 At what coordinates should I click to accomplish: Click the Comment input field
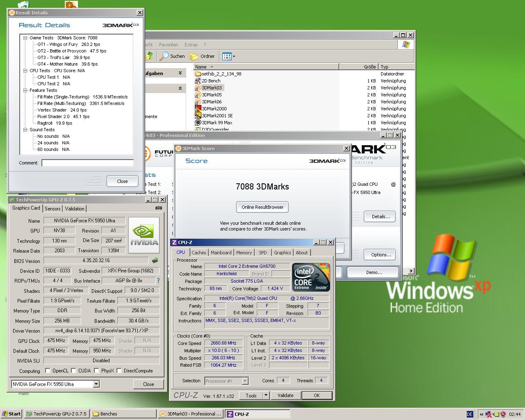87,163
